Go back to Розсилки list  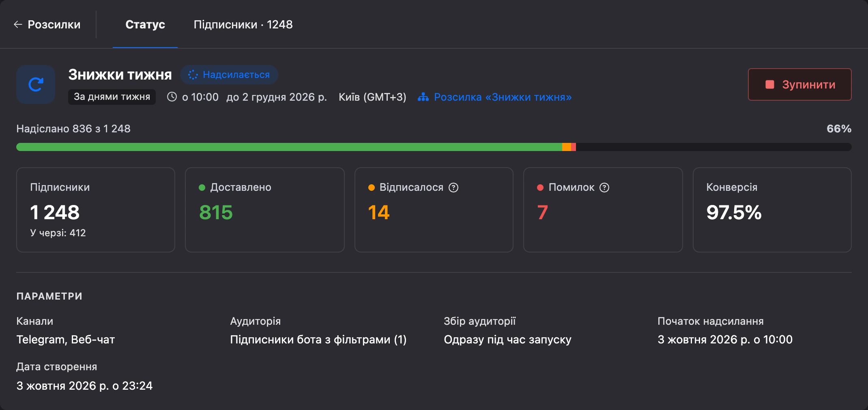point(47,24)
